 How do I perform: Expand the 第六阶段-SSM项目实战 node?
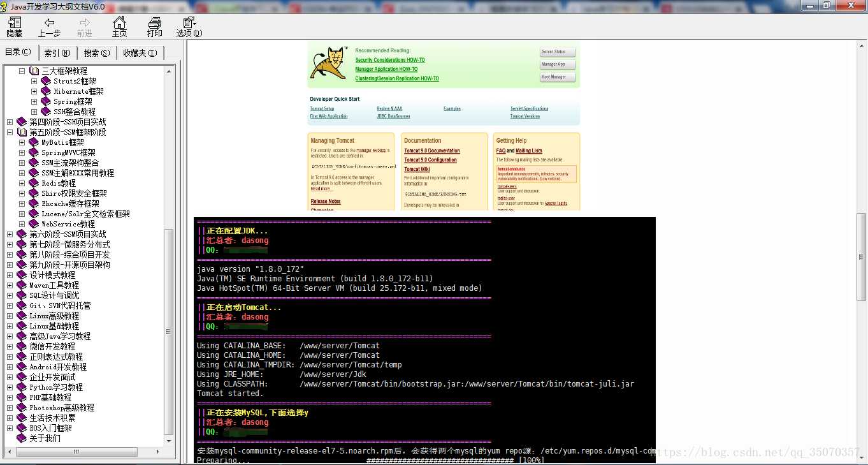(x=10, y=234)
